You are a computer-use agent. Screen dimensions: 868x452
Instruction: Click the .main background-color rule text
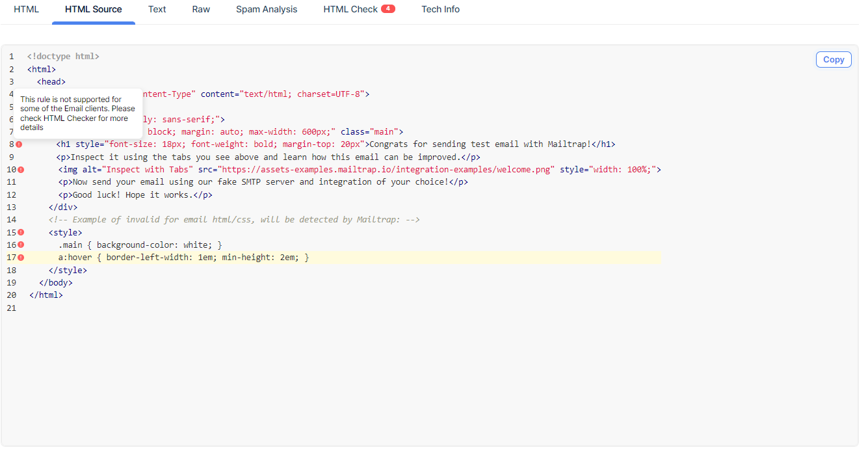click(140, 245)
